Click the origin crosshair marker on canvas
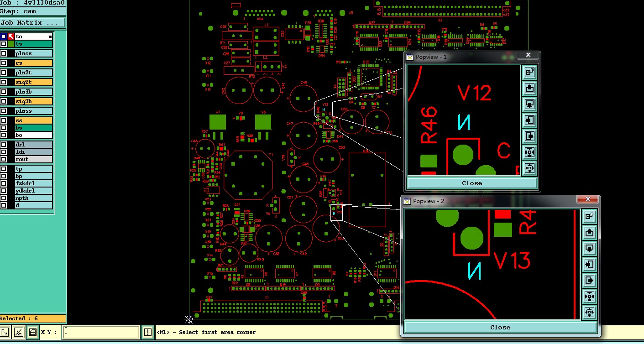Image resolution: width=644 pixels, height=344 pixels. tap(188, 319)
